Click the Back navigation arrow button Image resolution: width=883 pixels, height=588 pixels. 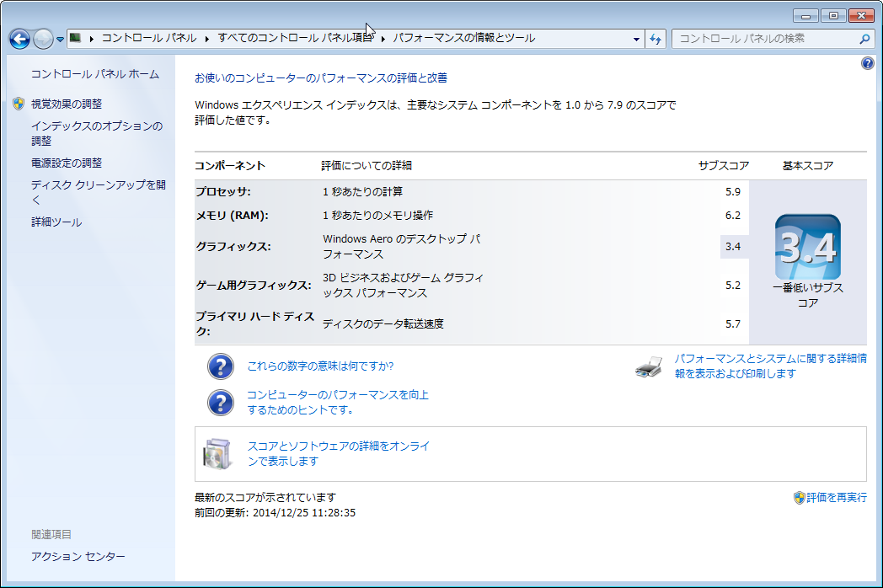point(19,39)
